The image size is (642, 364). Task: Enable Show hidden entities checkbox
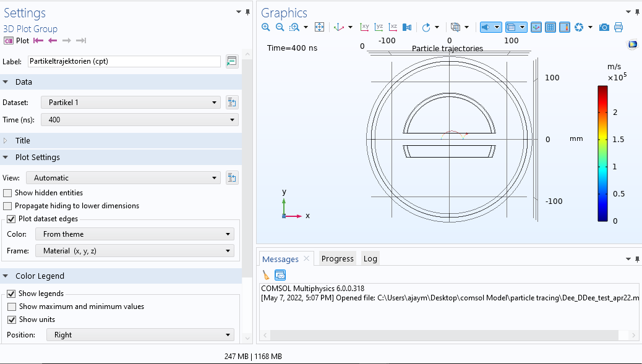7,193
